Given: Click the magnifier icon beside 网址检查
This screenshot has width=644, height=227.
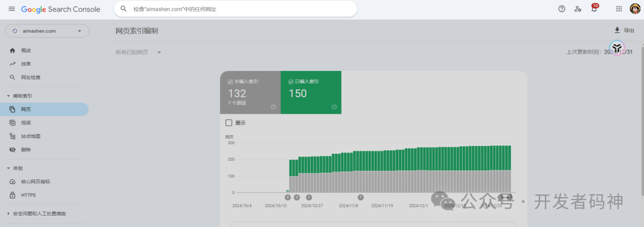Looking at the screenshot, I should 13,77.
